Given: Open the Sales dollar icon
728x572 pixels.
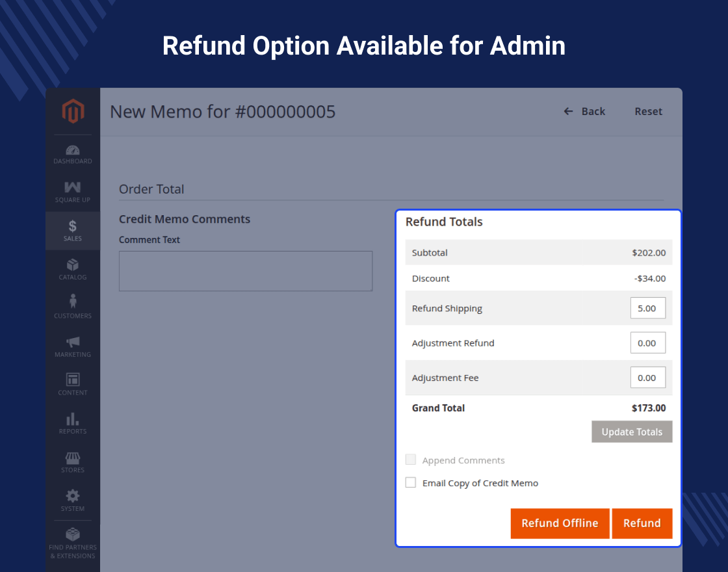Looking at the screenshot, I should pyautogui.click(x=73, y=226).
